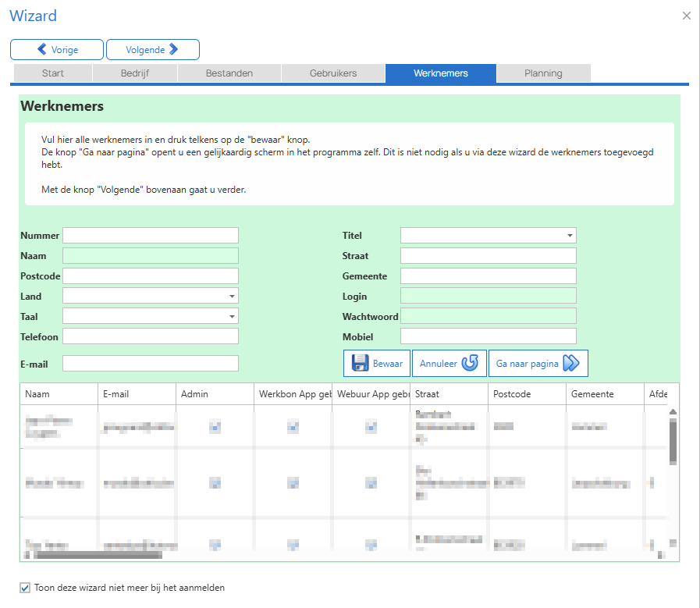Viewport: 700px width, 608px height.
Task: Toggle Werkbon App checkbox in first row
Action: (x=293, y=428)
